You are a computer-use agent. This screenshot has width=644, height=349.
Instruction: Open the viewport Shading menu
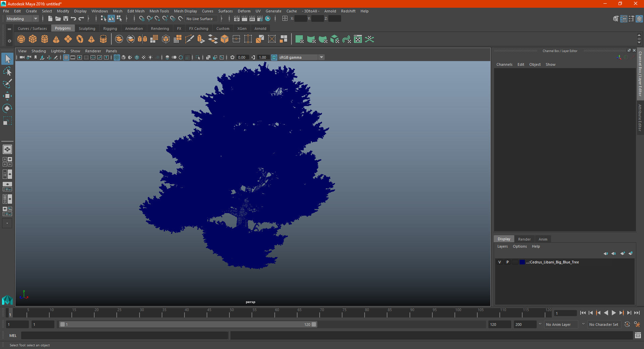(x=39, y=51)
